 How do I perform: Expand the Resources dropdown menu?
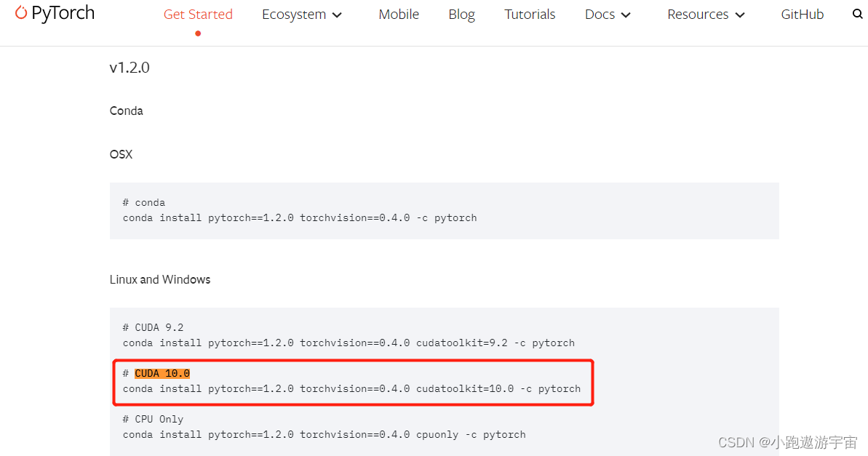pyautogui.click(x=706, y=15)
